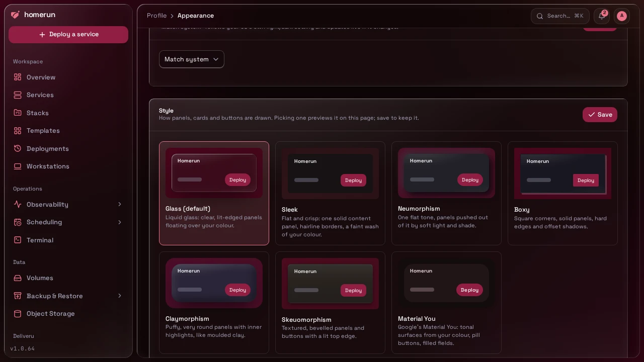Viewport: 644px width, 362px height.
Task: Open the Volumes sidebar icon
Action: (x=18, y=278)
